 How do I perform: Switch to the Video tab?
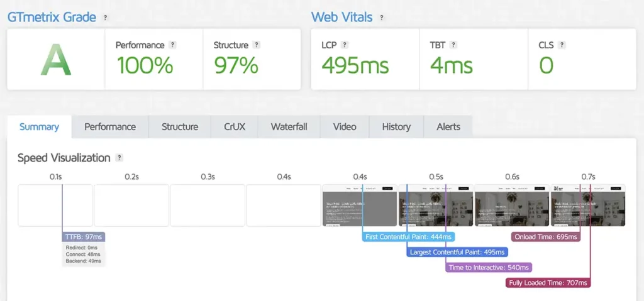point(345,127)
